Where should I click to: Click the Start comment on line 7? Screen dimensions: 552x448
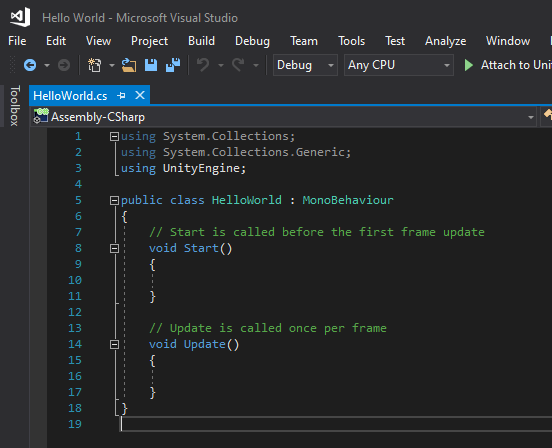pyautogui.click(x=317, y=232)
